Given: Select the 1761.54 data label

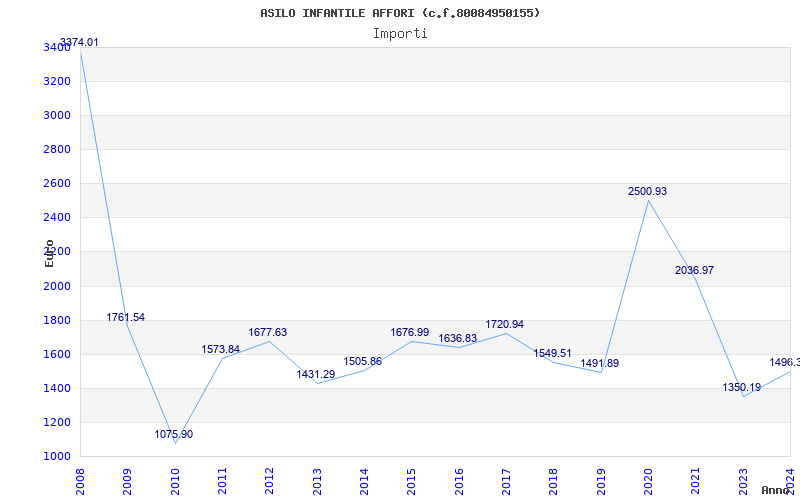Looking at the screenshot, I should pyautogui.click(x=126, y=317).
